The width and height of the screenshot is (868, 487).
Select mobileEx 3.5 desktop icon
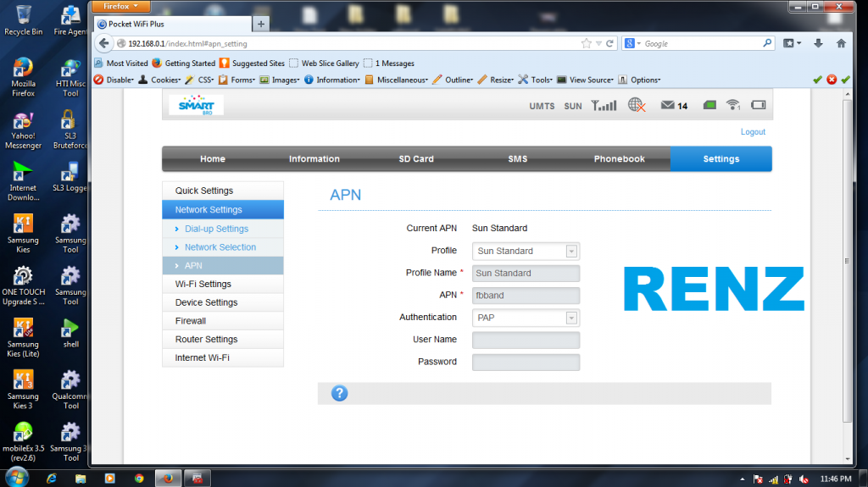(x=23, y=441)
